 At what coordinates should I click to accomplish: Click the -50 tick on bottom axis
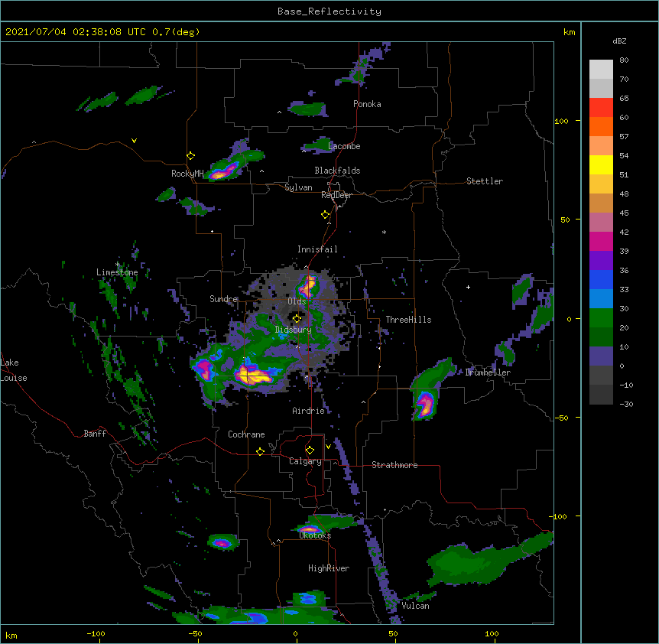[x=195, y=634]
